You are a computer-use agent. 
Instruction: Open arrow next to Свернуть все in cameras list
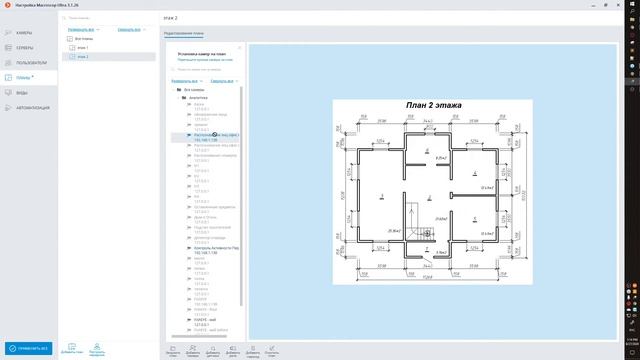(x=237, y=81)
